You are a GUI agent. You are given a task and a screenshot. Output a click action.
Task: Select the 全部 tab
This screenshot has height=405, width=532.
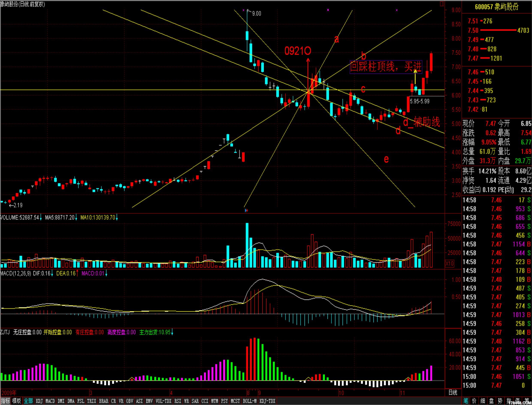tap(28, 401)
